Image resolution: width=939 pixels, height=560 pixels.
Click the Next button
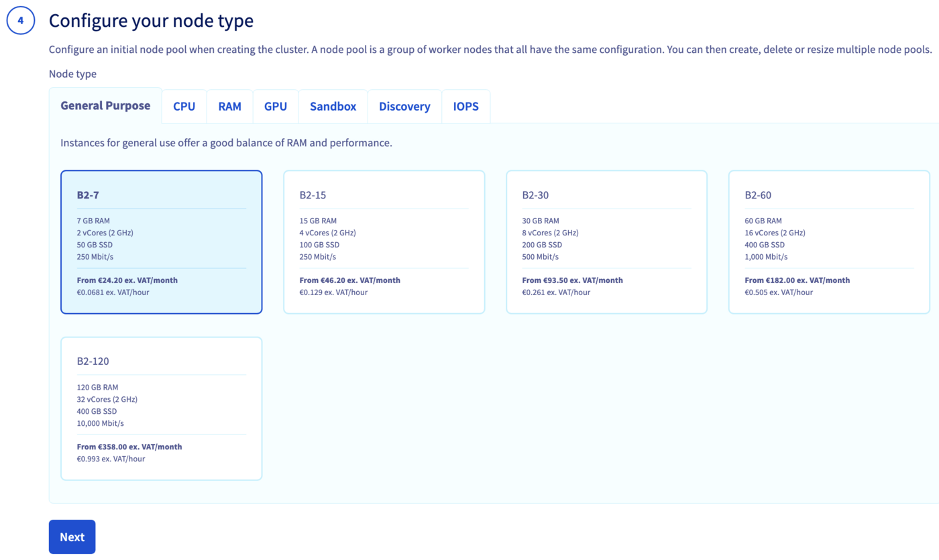click(72, 537)
